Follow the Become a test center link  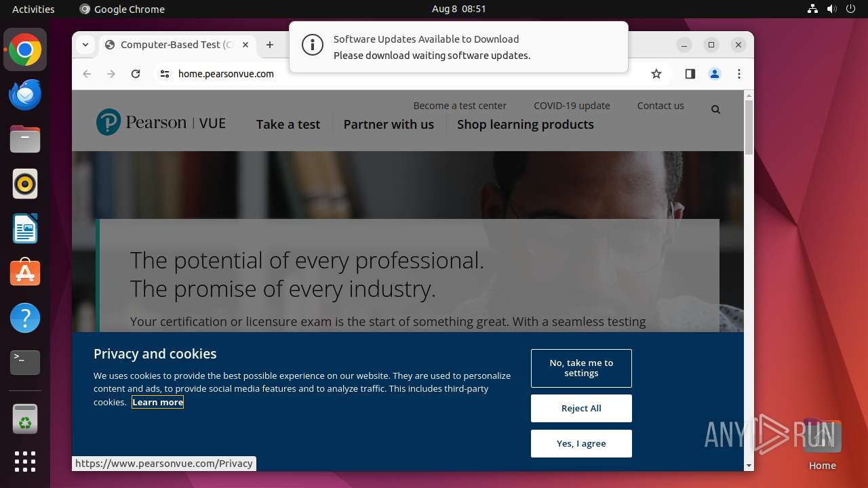click(x=460, y=106)
